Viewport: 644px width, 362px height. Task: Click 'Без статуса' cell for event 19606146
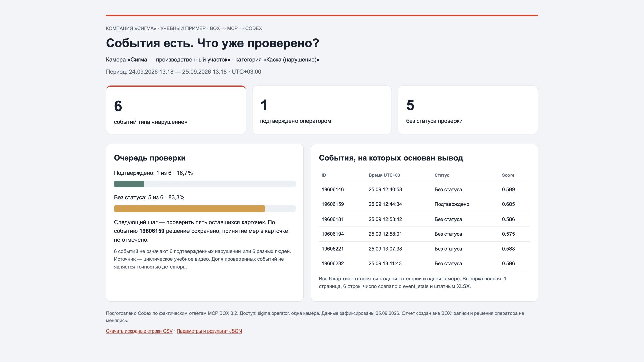pos(448,190)
